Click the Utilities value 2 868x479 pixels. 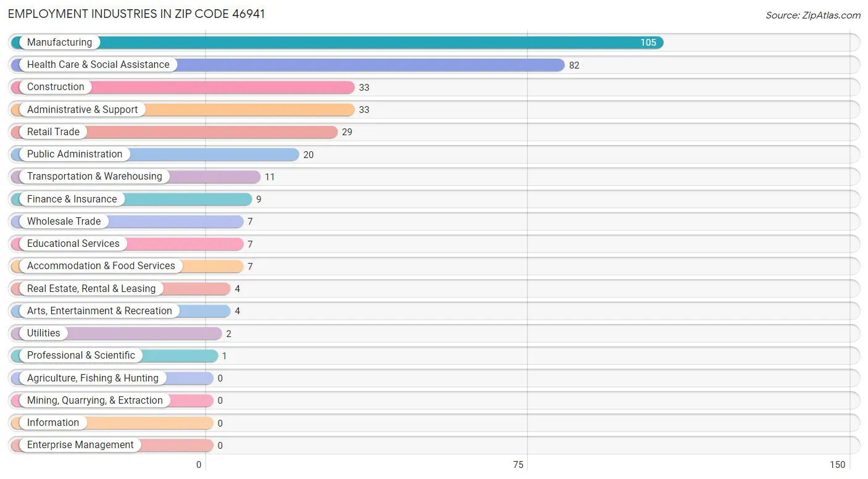[x=228, y=334]
